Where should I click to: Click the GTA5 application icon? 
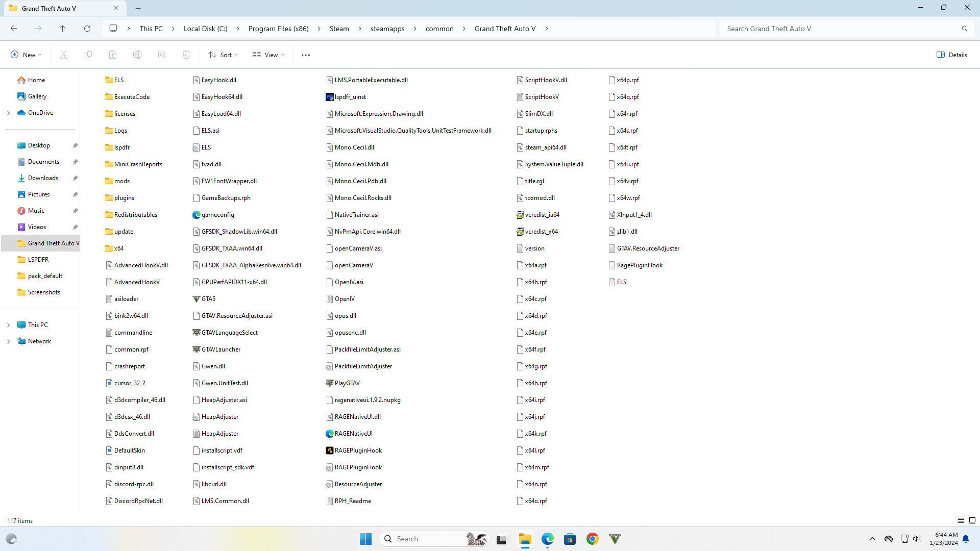click(197, 299)
